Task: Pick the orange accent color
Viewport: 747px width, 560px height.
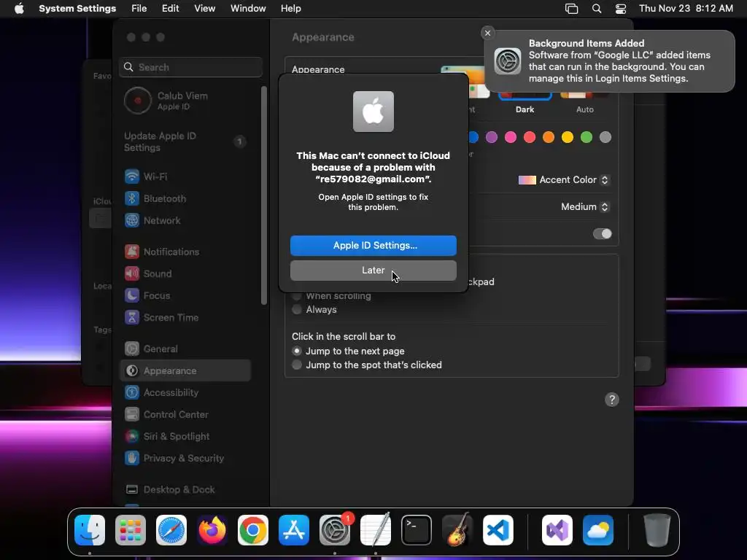Action: coord(549,138)
